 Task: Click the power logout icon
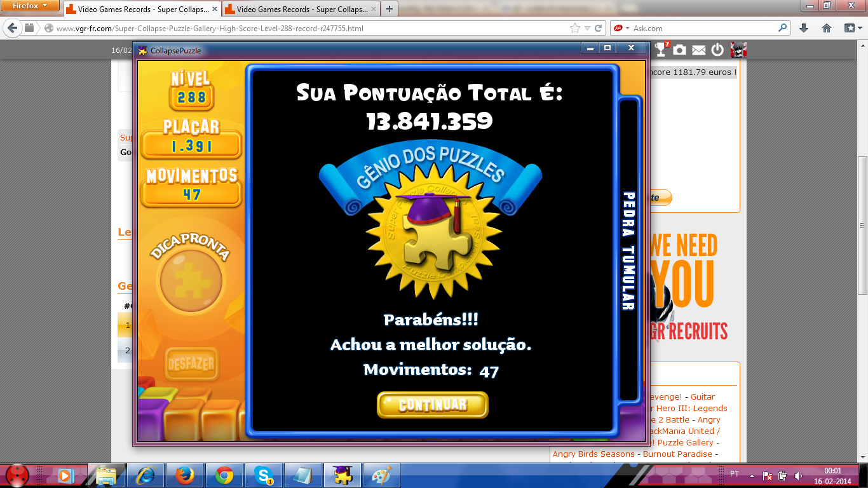(717, 50)
